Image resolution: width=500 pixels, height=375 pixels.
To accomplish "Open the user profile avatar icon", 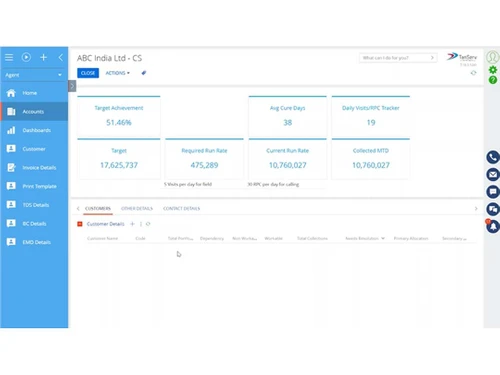I will click(493, 57).
